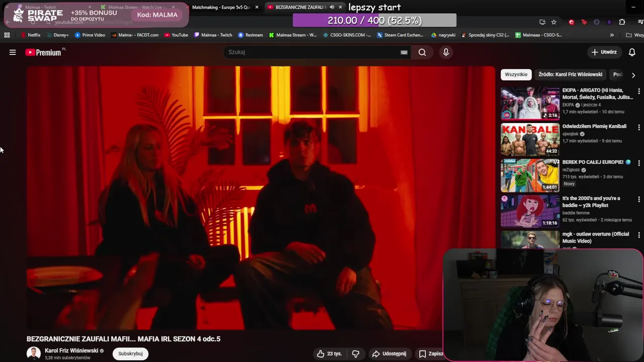Open nagrywki bookmark folder
The height and width of the screenshot is (362, 644).
443,35
